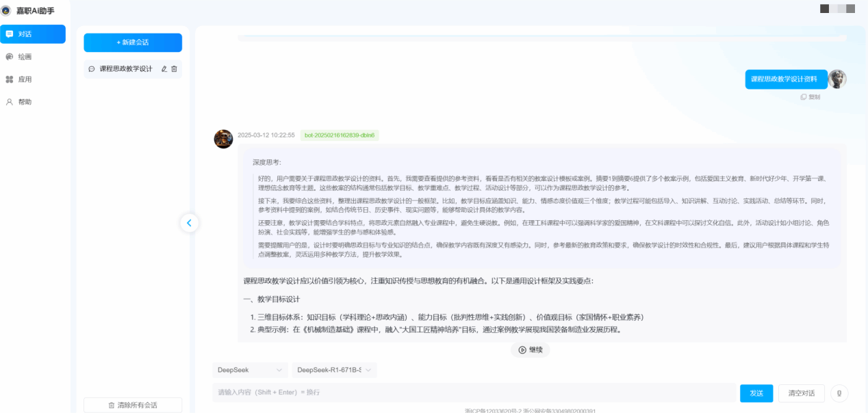The image size is (868, 413).
Task: Delete the 课程思政教学设计 conversation via trash icon
Action: click(x=174, y=69)
